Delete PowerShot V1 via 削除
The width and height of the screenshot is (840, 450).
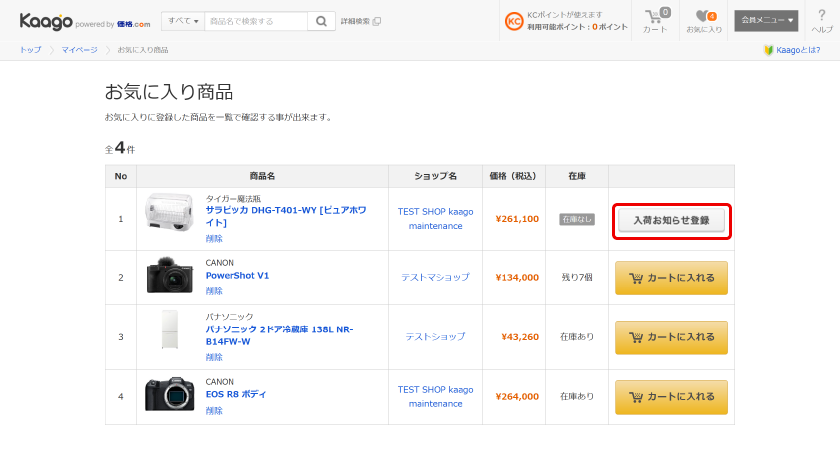[x=214, y=291]
